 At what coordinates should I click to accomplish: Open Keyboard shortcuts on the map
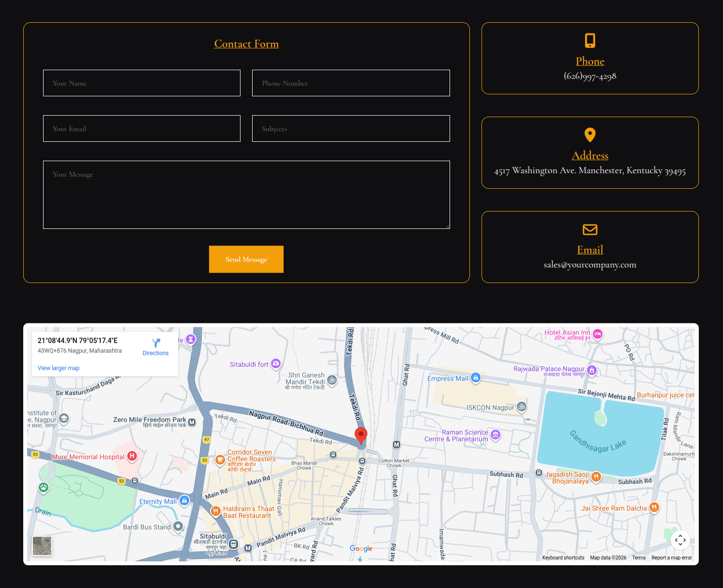563,558
